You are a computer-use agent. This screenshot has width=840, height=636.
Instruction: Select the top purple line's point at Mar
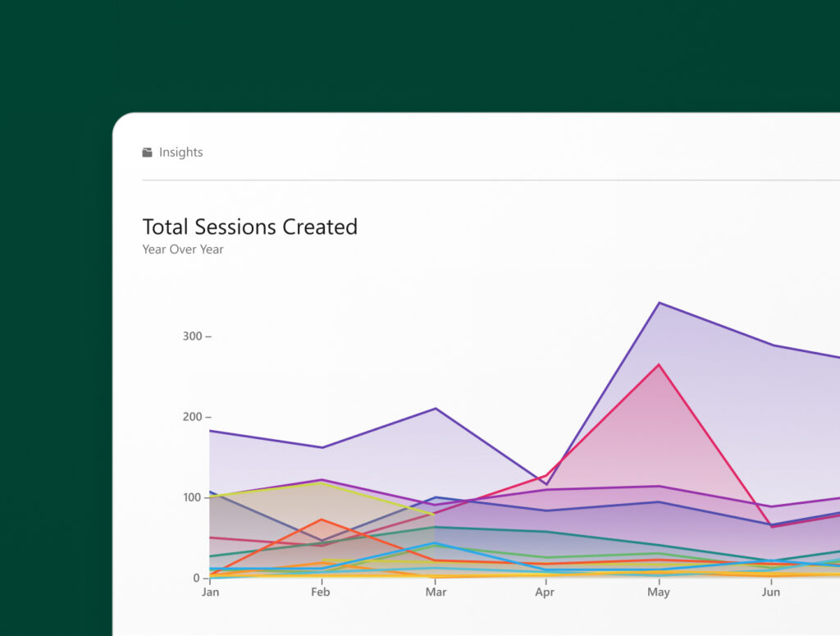[x=435, y=409]
